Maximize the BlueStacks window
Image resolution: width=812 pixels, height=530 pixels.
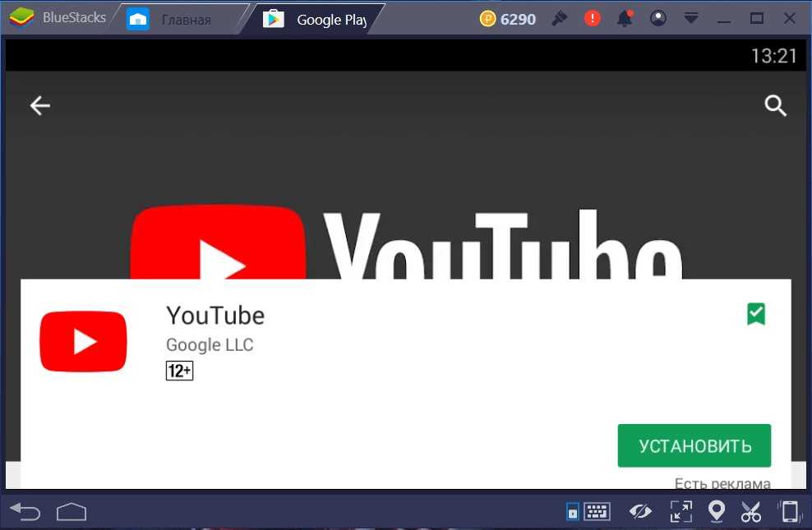[757, 19]
